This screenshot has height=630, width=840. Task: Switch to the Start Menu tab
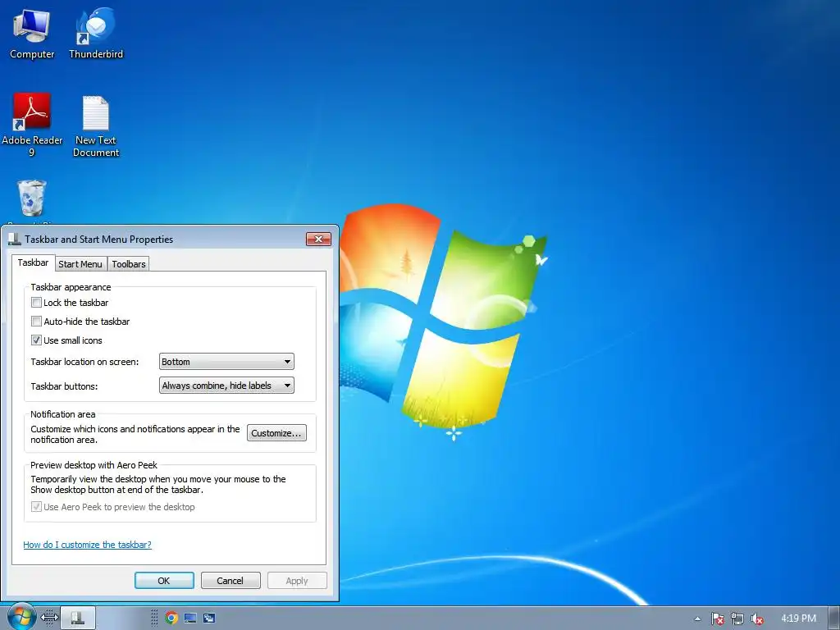point(80,264)
